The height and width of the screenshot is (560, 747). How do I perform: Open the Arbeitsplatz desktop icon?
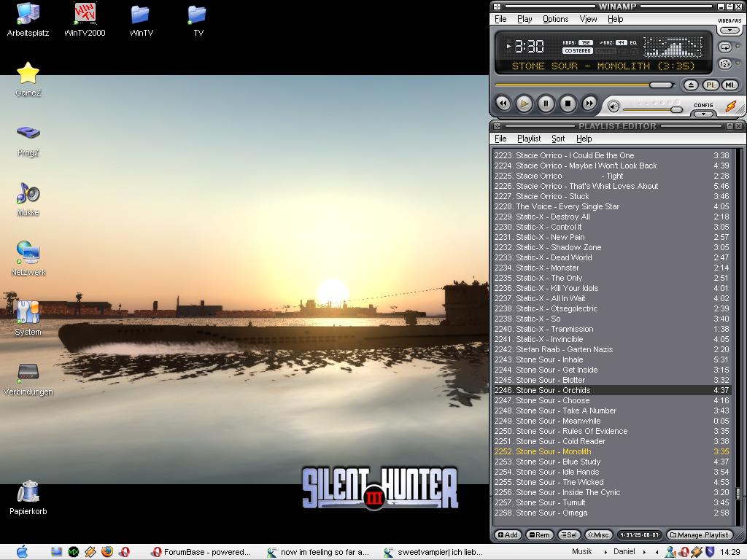pyautogui.click(x=28, y=20)
